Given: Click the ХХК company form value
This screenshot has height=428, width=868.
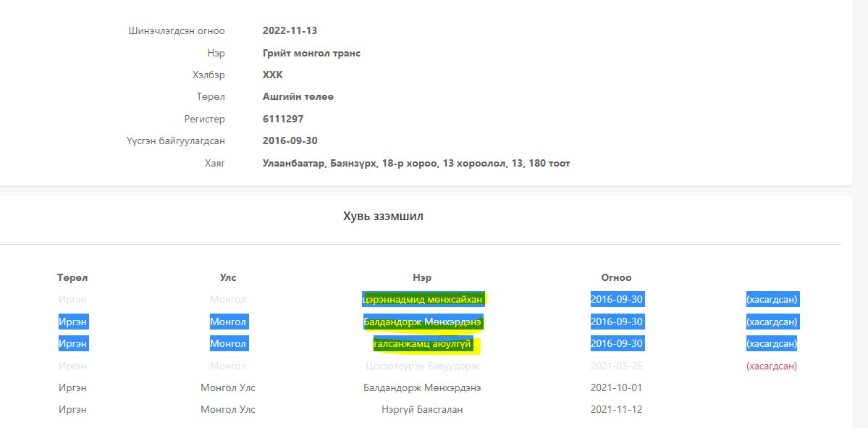Looking at the screenshot, I should (x=273, y=75).
